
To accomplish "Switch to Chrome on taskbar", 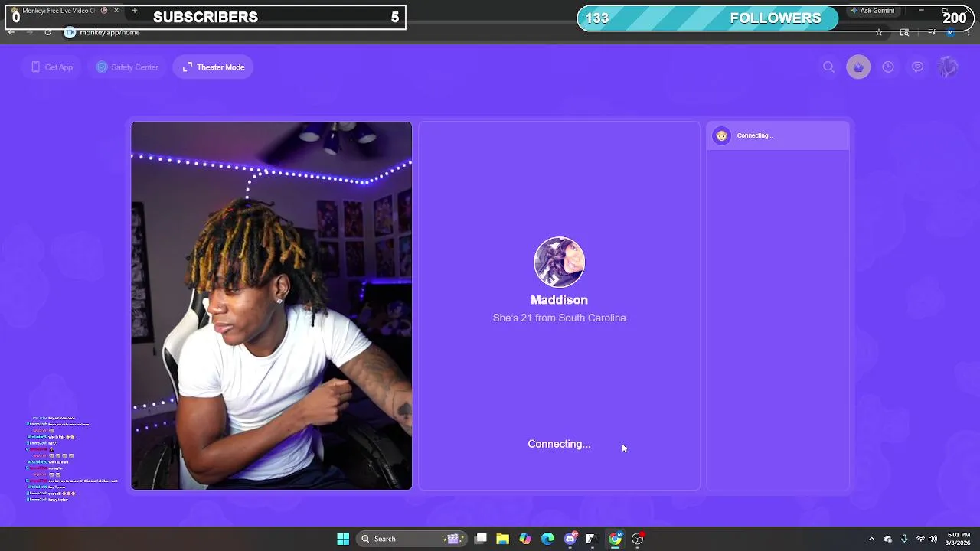I will tap(615, 539).
